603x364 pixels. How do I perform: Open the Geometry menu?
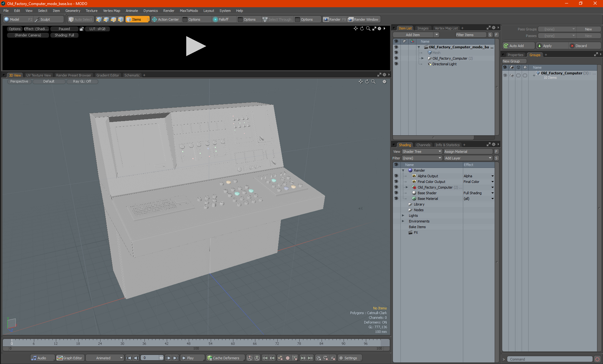pos(73,11)
